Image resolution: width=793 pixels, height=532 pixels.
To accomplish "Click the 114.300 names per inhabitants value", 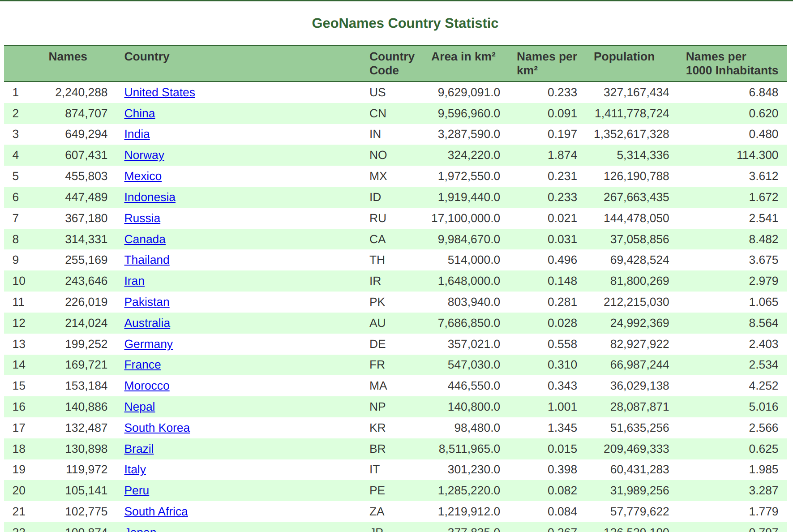I will 757,155.
